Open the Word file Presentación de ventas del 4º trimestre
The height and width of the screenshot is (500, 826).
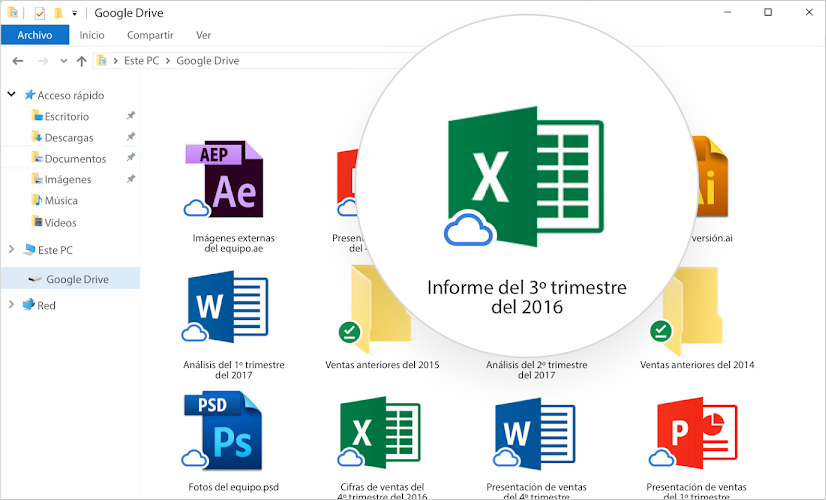(x=535, y=434)
